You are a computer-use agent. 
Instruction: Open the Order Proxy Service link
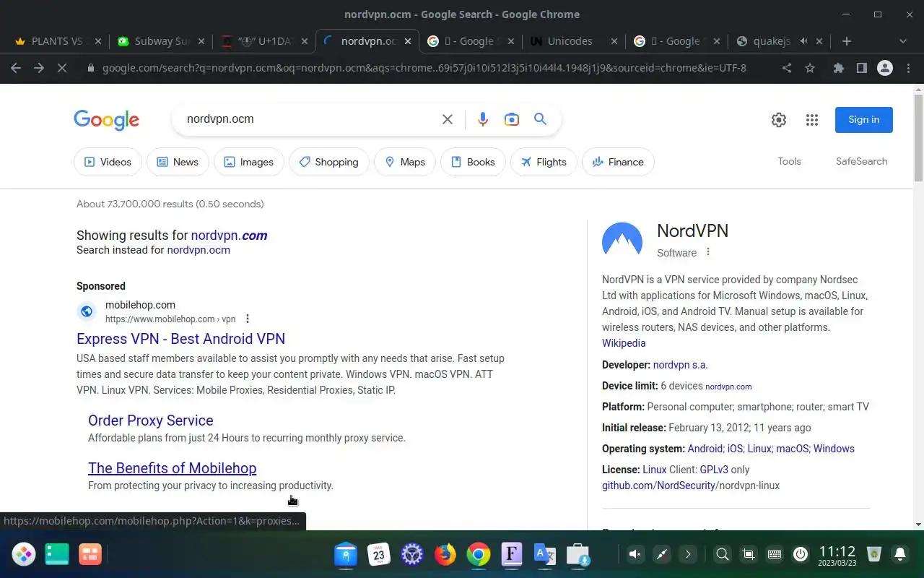(150, 420)
